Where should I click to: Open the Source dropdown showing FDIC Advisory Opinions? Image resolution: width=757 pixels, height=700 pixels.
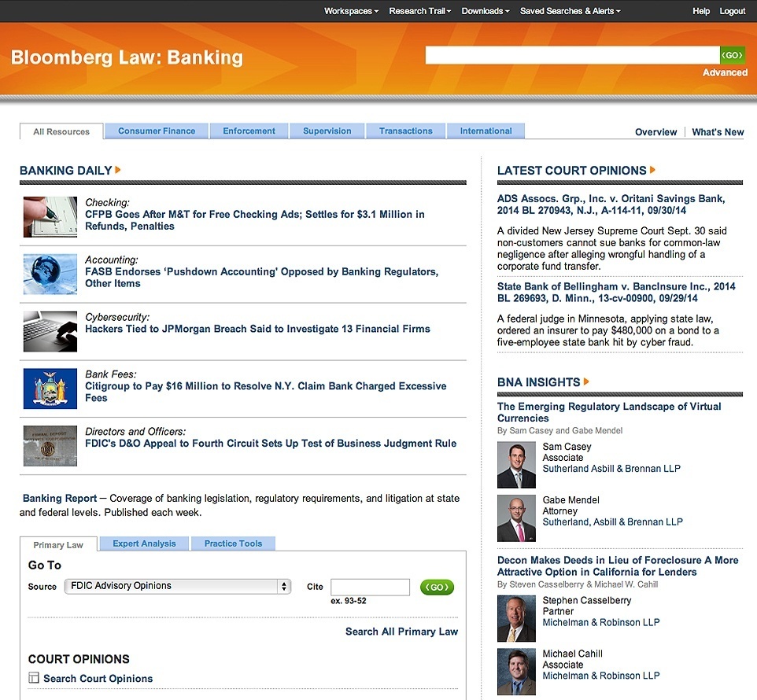[x=178, y=586]
